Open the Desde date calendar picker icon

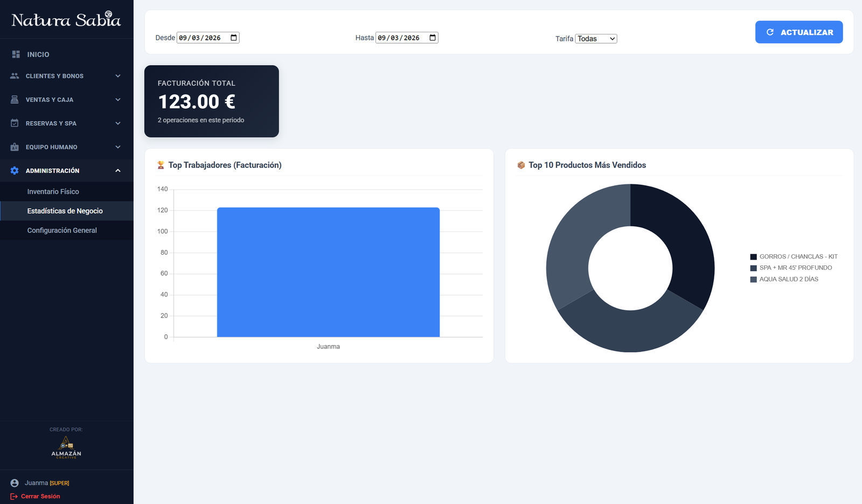(x=234, y=38)
